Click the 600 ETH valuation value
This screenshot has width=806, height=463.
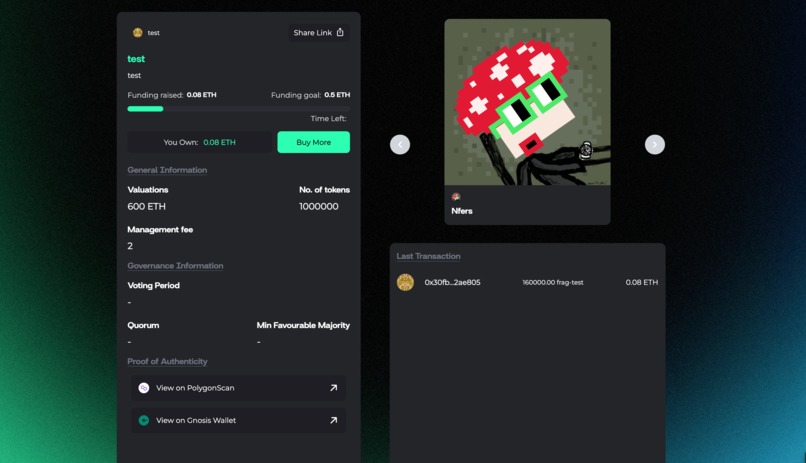coord(146,207)
